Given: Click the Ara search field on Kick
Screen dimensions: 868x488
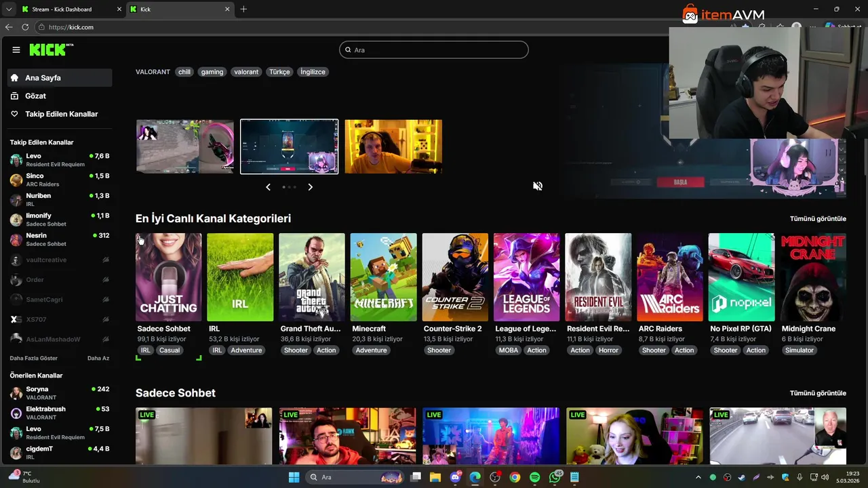Looking at the screenshot, I should click(x=434, y=49).
